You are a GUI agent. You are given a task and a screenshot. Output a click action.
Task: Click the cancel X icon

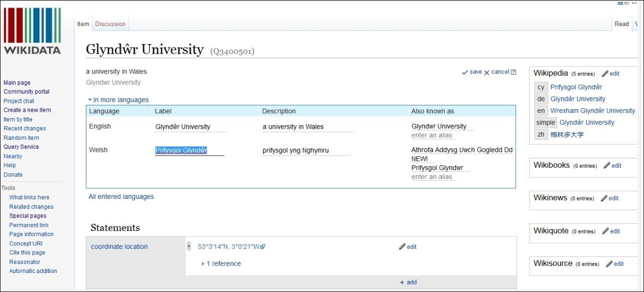pos(487,73)
